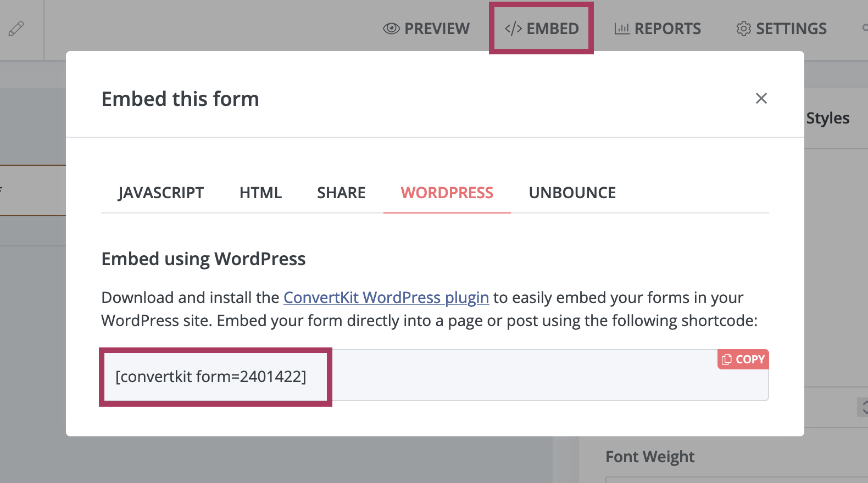Click the Embed using WordPress heading
The width and height of the screenshot is (868, 483).
(x=203, y=259)
